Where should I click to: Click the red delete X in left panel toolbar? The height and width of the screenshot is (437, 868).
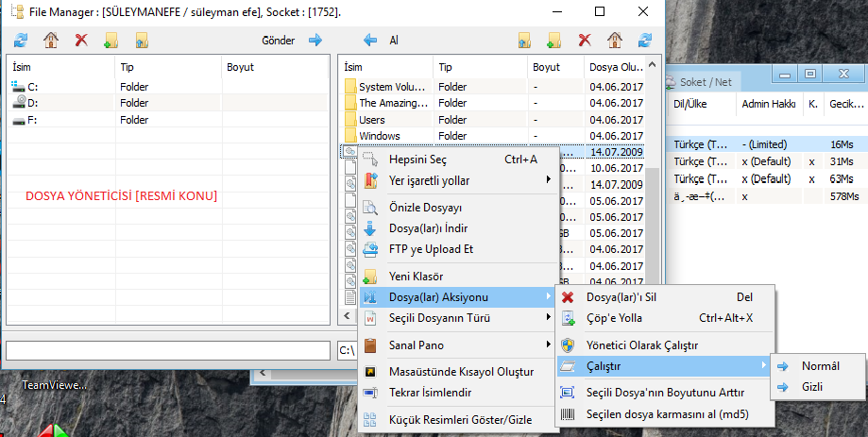point(81,40)
